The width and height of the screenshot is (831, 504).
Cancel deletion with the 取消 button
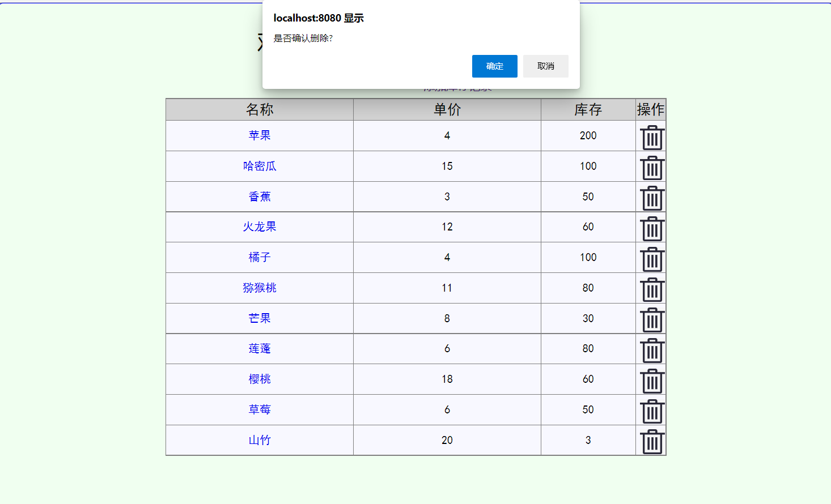(x=545, y=66)
